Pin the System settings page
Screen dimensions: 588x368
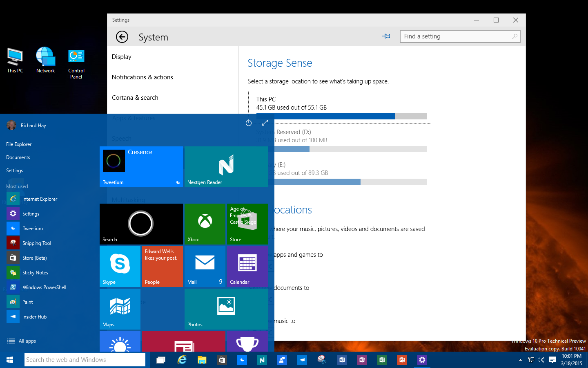[386, 36]
